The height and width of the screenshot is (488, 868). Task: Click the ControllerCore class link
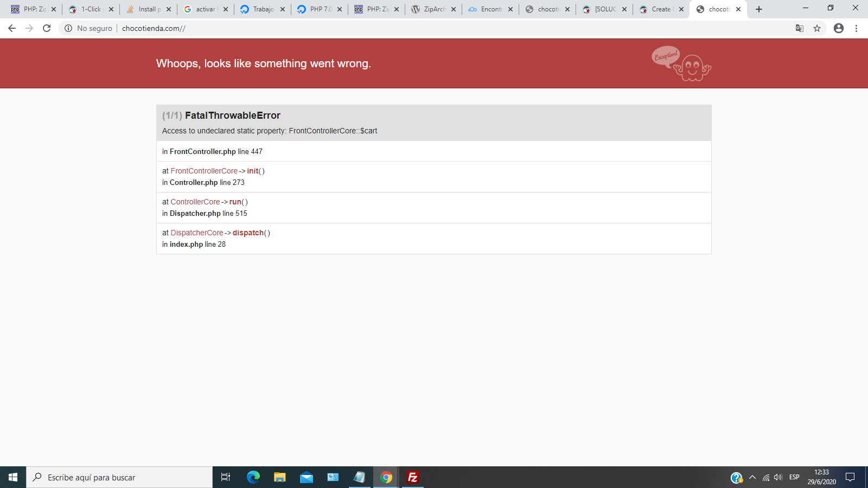pyautogui.click(x=195, y=202)
